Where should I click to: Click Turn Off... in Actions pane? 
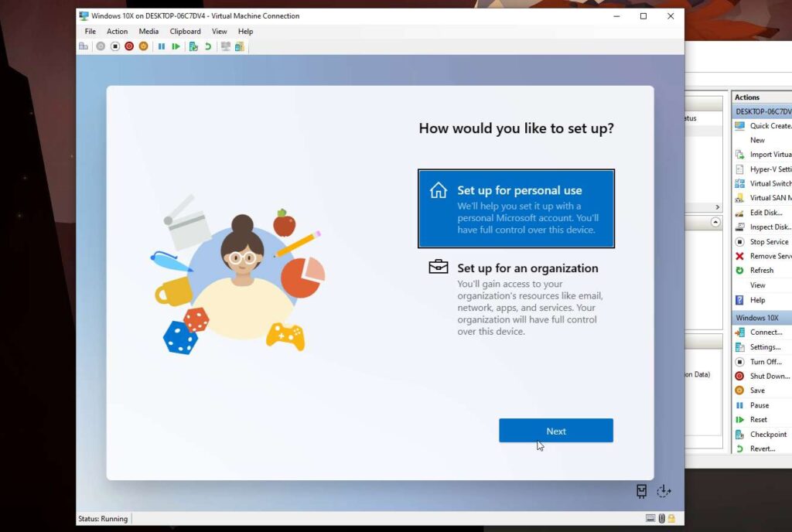(766, 361)
